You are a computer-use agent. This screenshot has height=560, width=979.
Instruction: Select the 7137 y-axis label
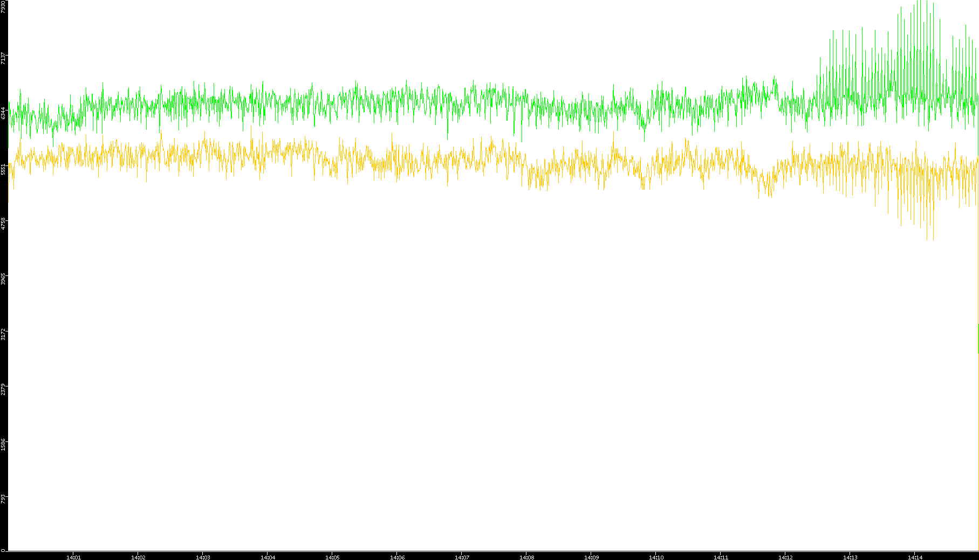click(3, 58)
